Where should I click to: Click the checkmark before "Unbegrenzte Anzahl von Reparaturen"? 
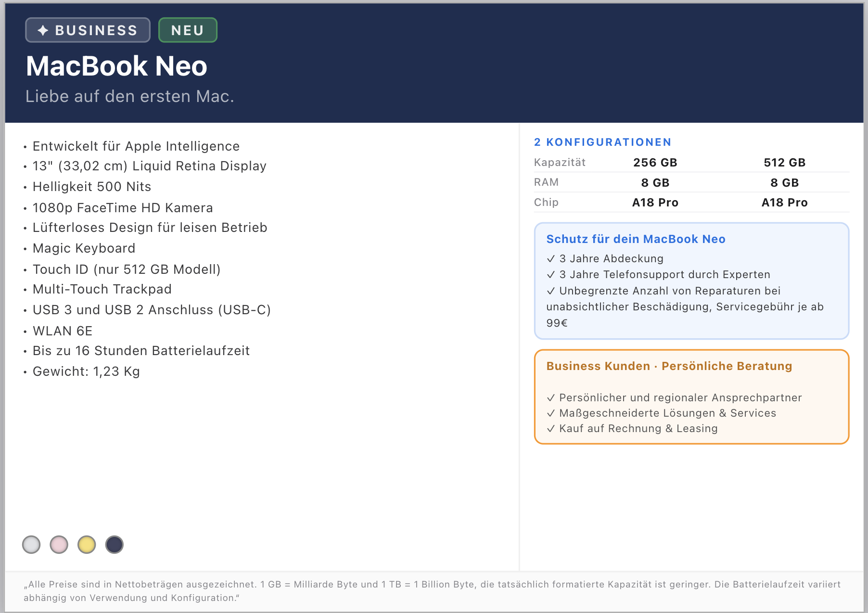tap(551, 291)
